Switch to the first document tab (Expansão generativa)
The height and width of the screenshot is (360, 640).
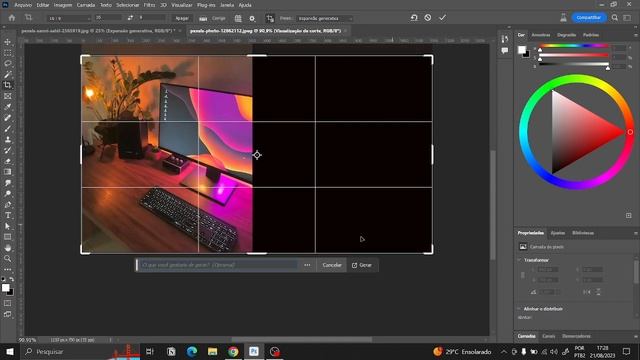(x=98, y=31)
